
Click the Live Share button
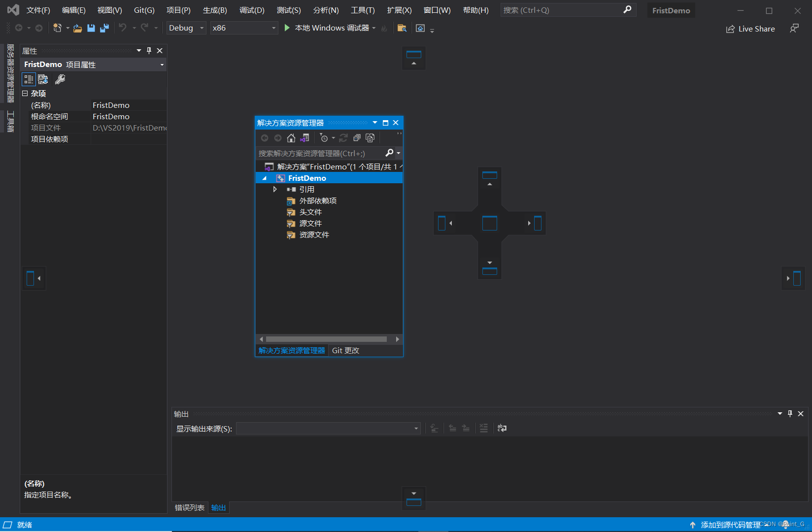coord(750,29)
